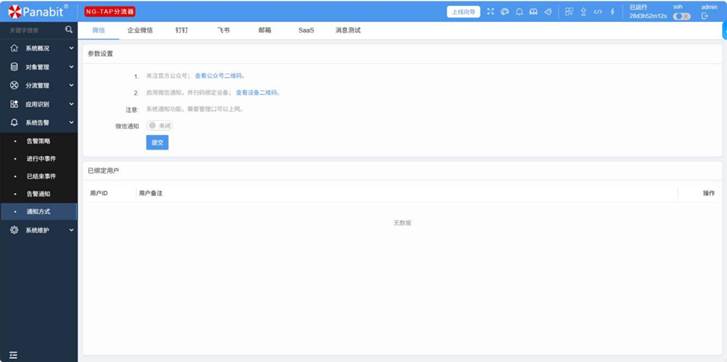Click the 已绑定用户 section title
This screenshot has height=362, width=727.
click(103, 171)
